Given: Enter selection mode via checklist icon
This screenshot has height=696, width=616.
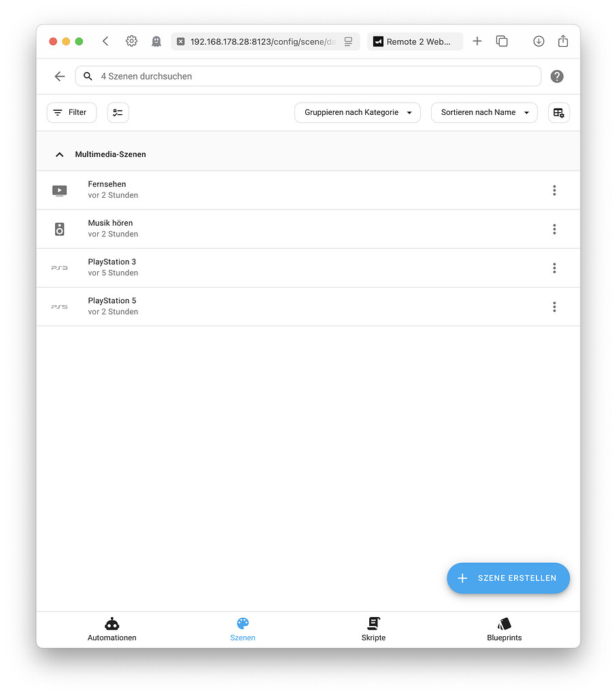Looking at the screenshot, I should [x=118, y=113].
